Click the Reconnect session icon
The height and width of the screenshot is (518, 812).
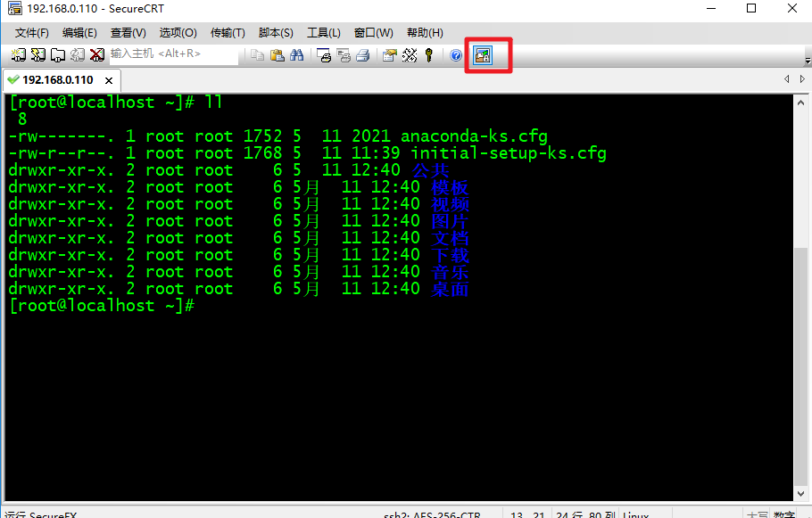click(78, 55)
